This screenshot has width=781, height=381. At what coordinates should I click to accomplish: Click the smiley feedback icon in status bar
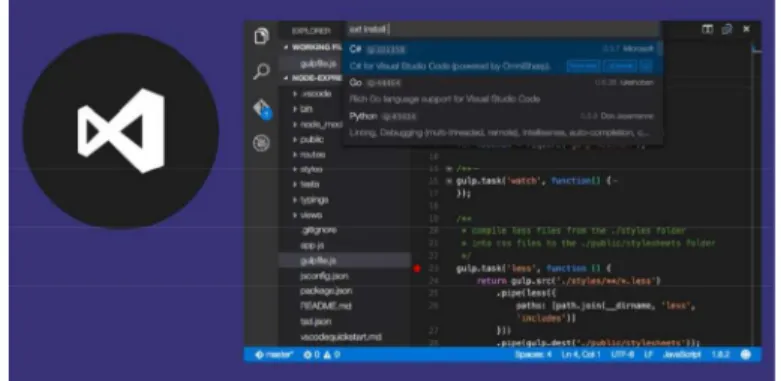click(746, 355)
